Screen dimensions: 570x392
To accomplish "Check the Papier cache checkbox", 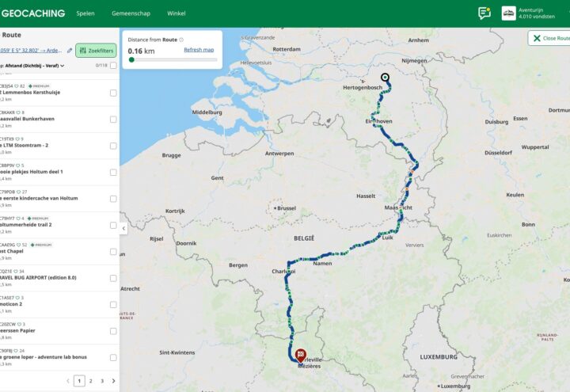I will click(x=113, y=331).
